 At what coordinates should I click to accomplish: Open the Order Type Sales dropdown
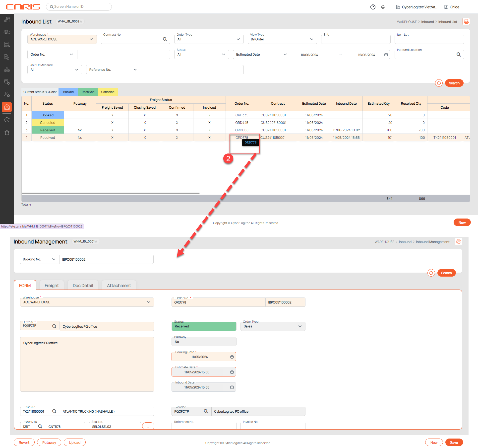[x=273, y=326]
